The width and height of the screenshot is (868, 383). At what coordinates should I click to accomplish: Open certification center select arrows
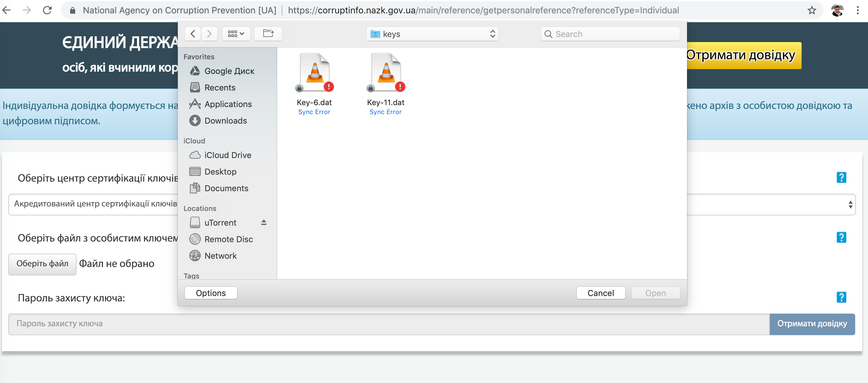pyautogui.click(x=850, y=205)
